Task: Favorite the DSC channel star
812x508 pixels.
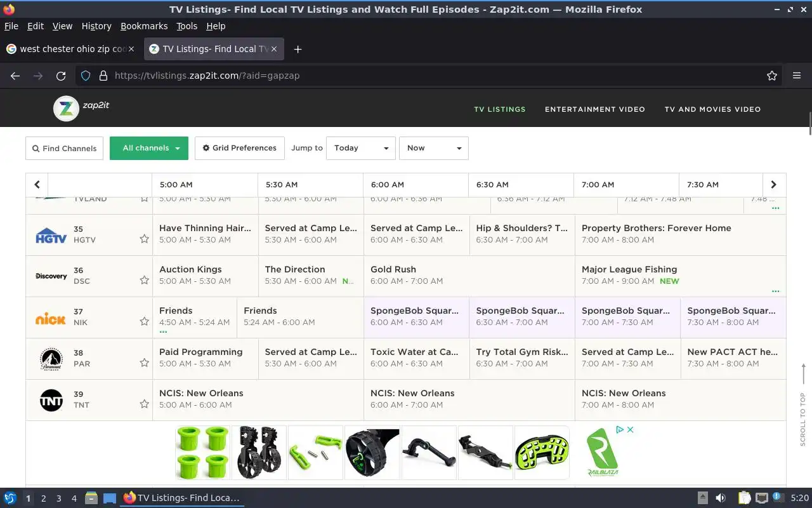Action: tap(144, 280)
